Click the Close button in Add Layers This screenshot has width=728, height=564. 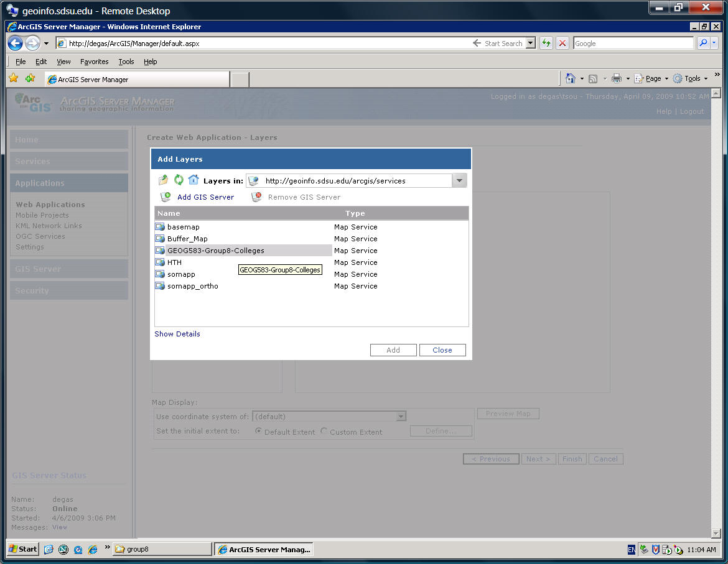(442, 350)
